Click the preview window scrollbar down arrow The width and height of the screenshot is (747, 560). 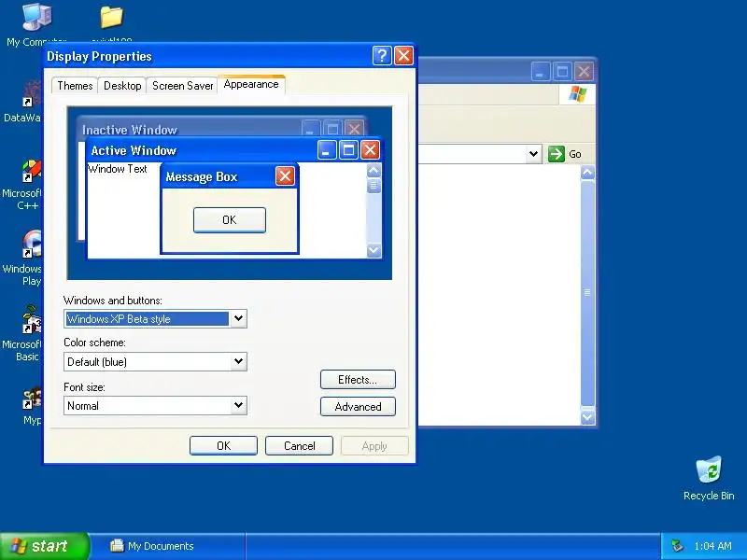[x=374, y=250]
